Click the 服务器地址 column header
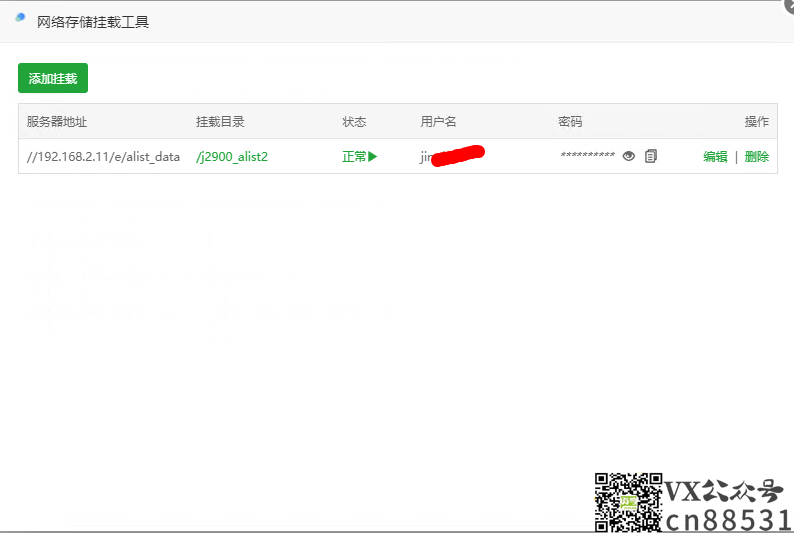794x533 pixels. click(57, 121)
